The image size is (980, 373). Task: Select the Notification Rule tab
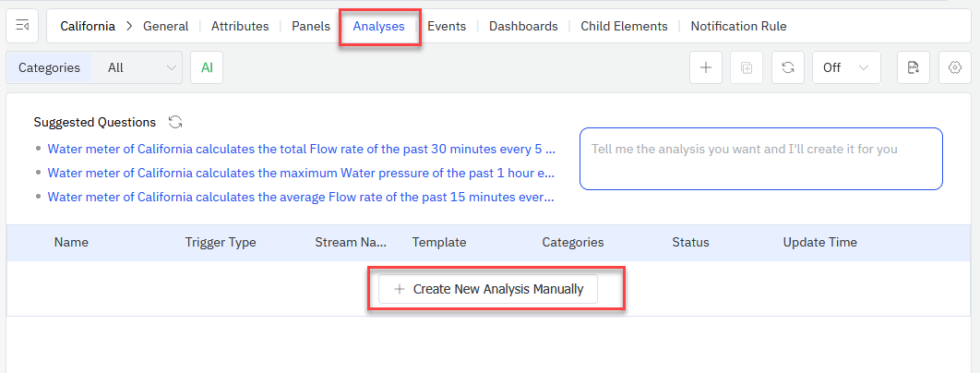pyautogui.click(x=738, y=26)
